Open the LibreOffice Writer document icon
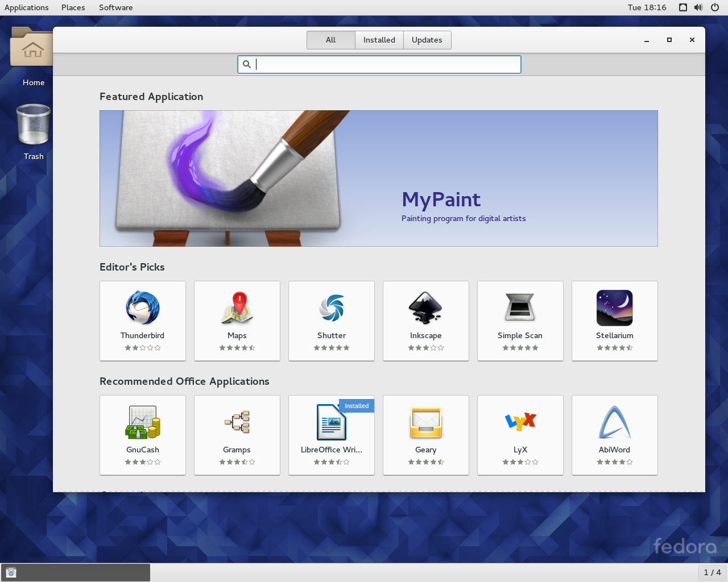Image resolution: width=728 pixels, height=582 pixels. click(x=332, y=422)
